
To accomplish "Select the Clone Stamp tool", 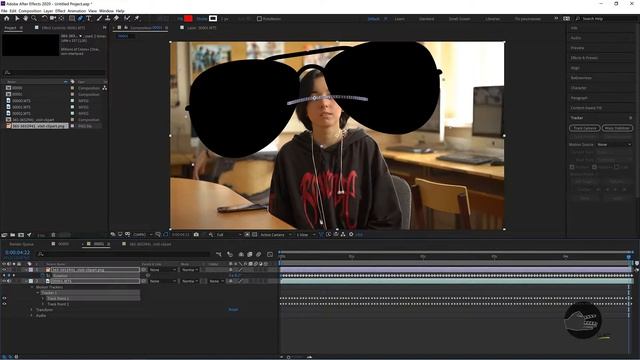I will [x=107, y=18].
